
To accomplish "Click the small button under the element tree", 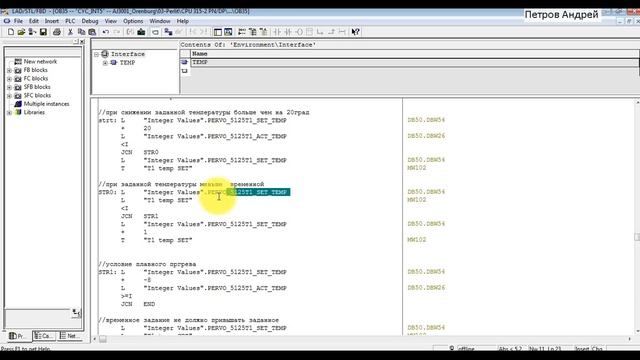I will click(76, 313).
